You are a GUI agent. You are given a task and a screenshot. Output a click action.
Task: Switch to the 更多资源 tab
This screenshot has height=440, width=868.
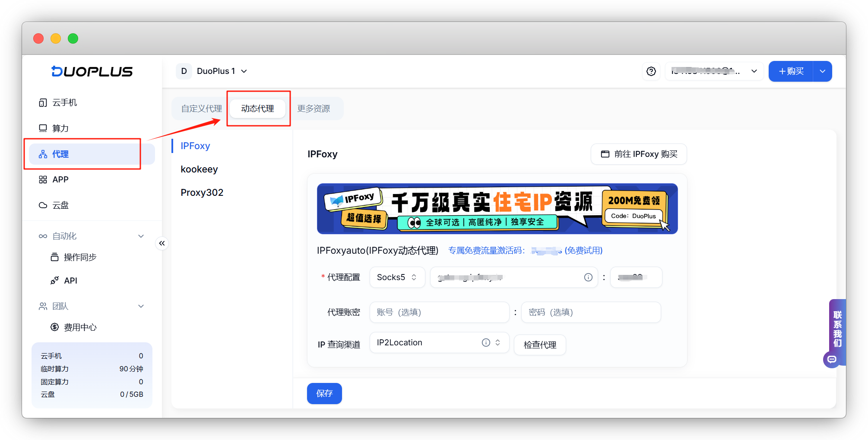[314, 108]
